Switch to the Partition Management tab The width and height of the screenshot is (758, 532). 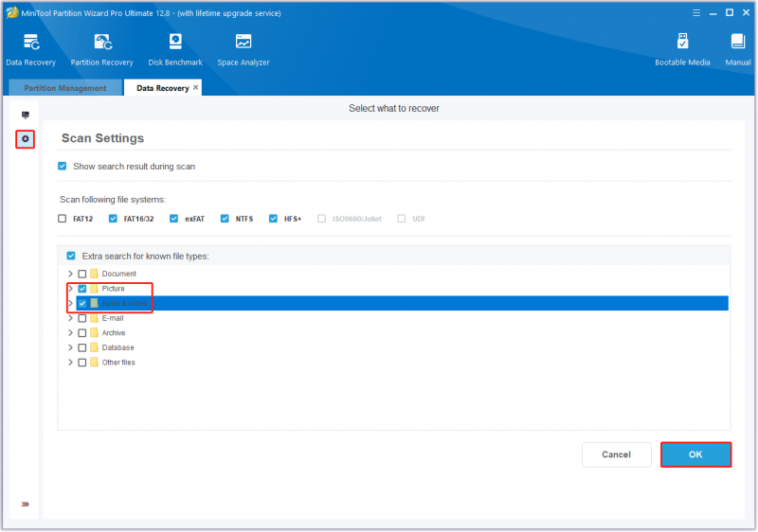coord(65,88)
